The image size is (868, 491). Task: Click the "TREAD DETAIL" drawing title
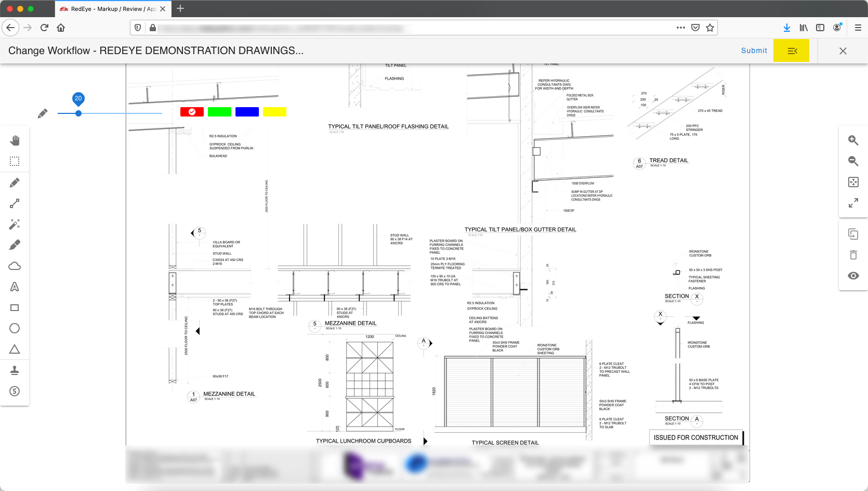click(668, 160)
